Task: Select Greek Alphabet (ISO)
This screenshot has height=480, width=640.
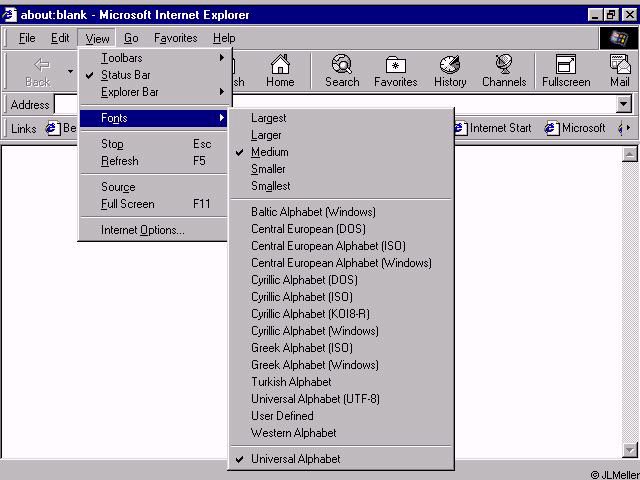Action: point(341,348)
